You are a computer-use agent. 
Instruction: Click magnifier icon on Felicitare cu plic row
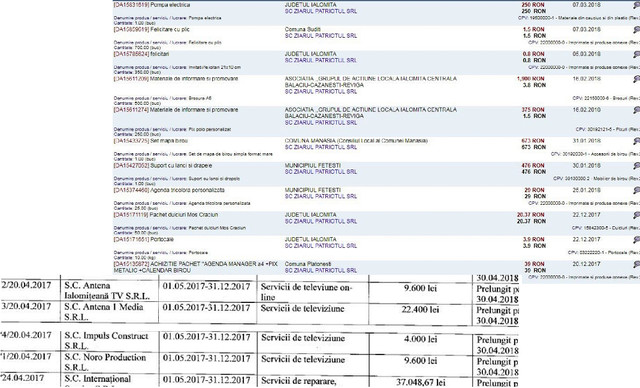tap(637, 30)
